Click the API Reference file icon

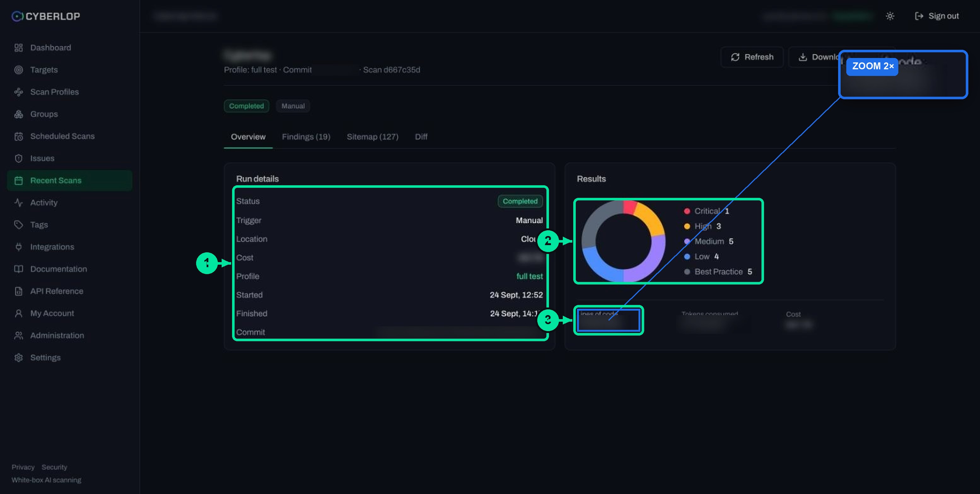[x=19, y=291]
